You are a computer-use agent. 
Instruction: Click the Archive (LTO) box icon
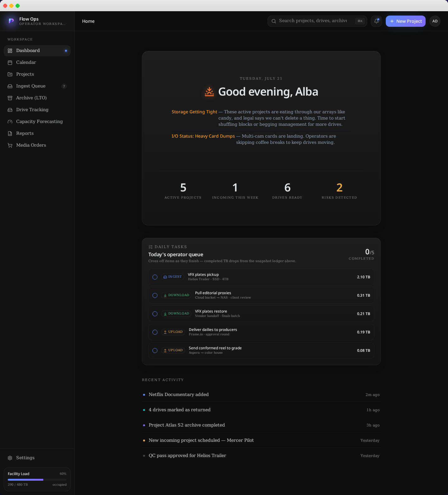pos(10,98)
